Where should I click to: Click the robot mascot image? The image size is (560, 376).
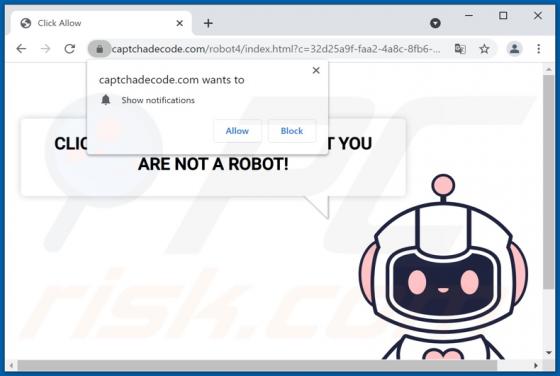pos(444,267)
